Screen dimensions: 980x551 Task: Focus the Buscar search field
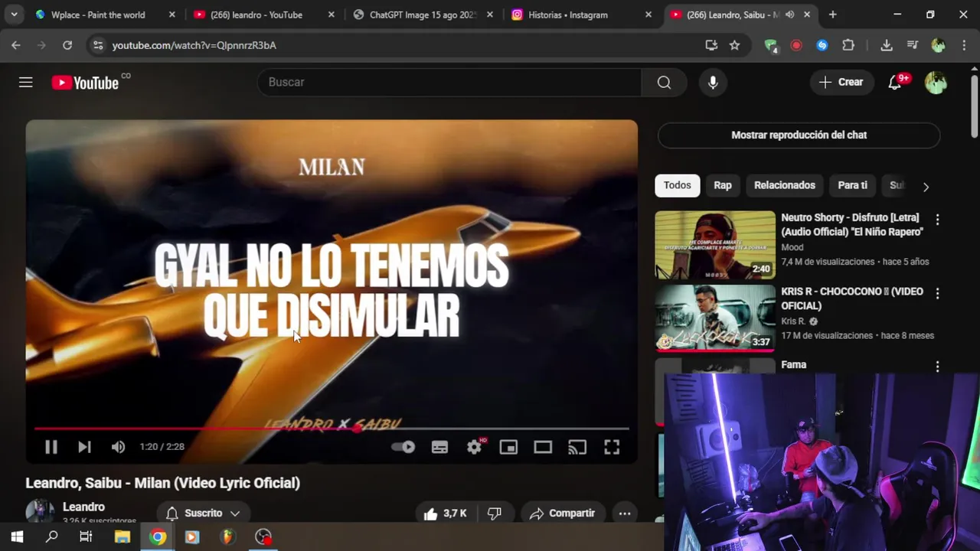click(449, 82)
